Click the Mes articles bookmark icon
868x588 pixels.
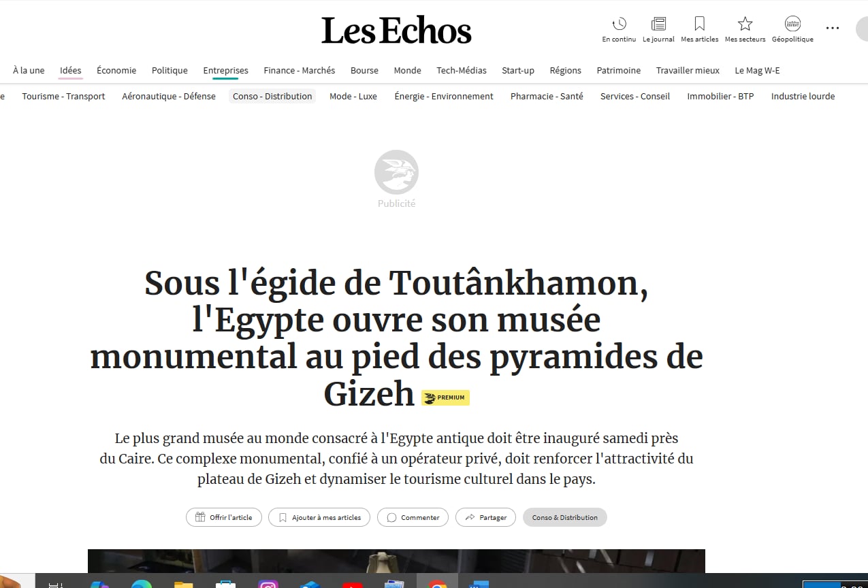pyautogui.click(x=699, y=24)
